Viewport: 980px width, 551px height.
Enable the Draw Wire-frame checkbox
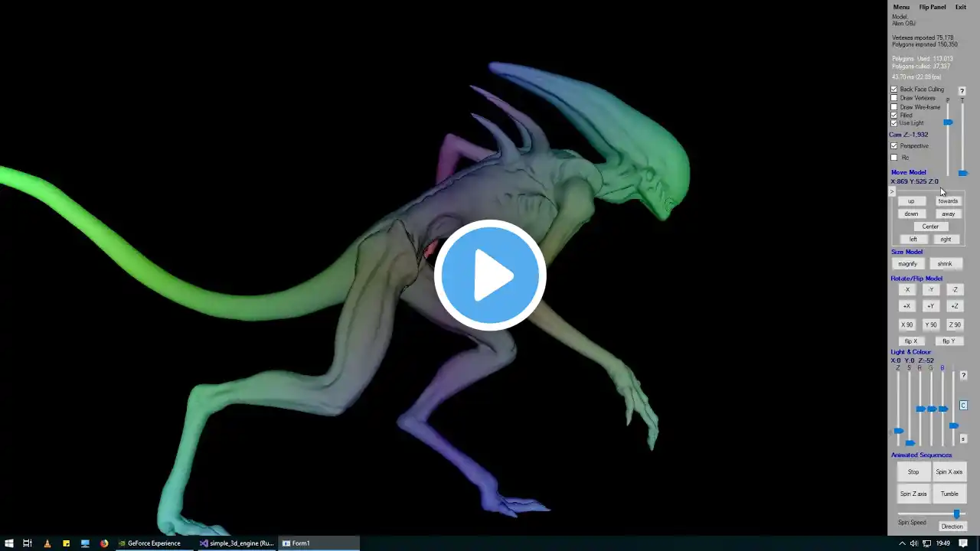pos(893,107)
